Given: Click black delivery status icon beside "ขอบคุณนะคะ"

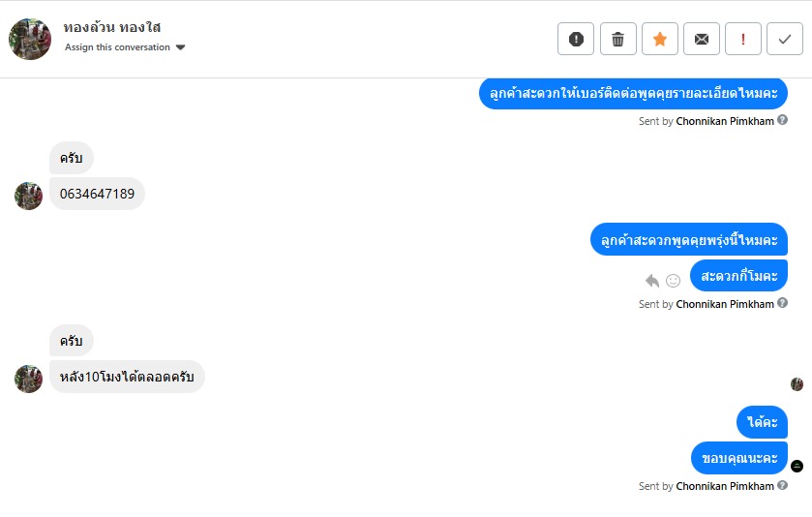Looking at the screenshot, I should 797,466.
